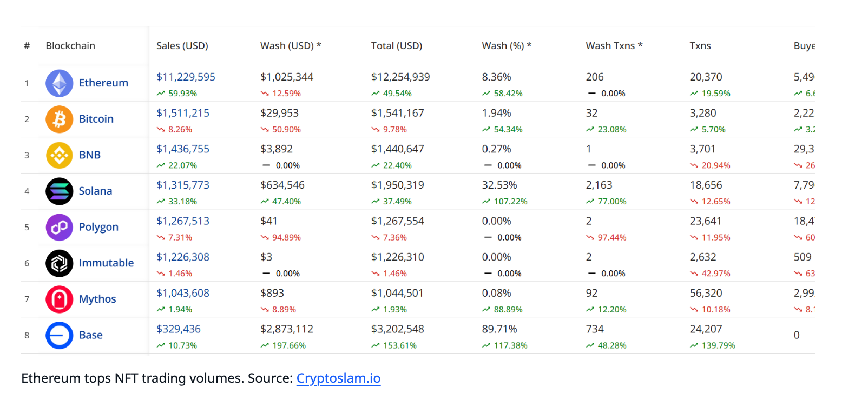Click BNB sales value $1,436,755
The width and height of the screenshot is (868, 400).
[183, 149]
